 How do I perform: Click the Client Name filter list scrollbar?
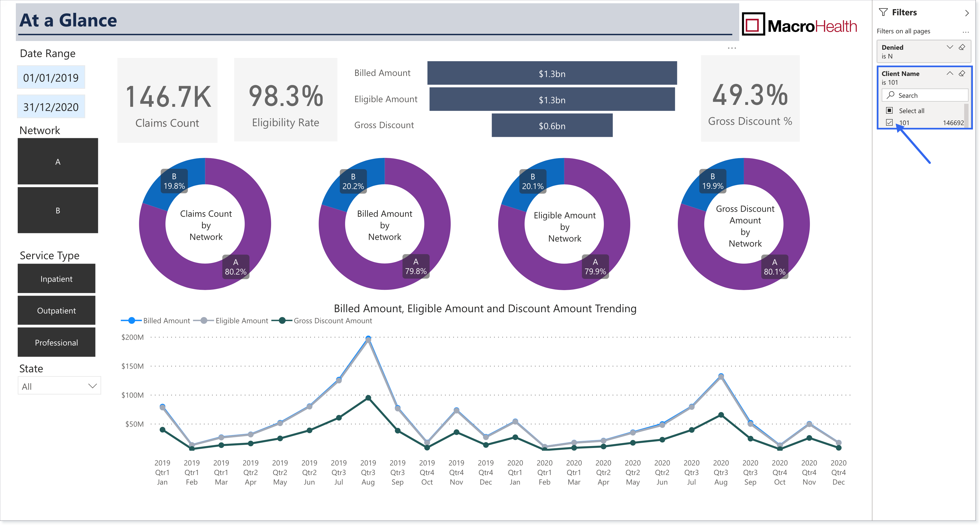pyautogui.click(x=966, y=115)
